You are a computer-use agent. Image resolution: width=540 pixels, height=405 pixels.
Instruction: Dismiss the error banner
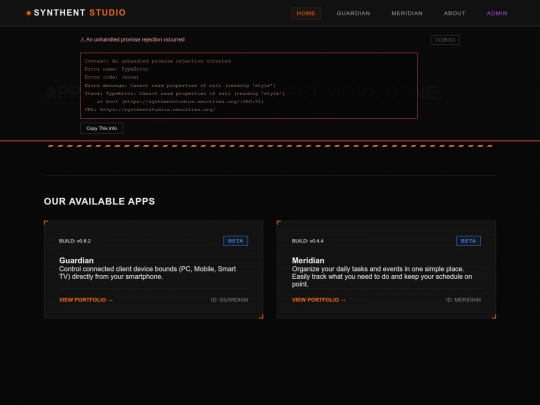pyautogui.click(x=445, y=40)
